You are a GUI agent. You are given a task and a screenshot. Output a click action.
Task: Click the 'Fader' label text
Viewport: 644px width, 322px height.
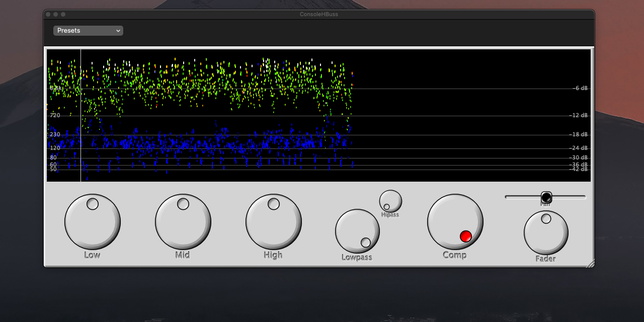[545, 259]
